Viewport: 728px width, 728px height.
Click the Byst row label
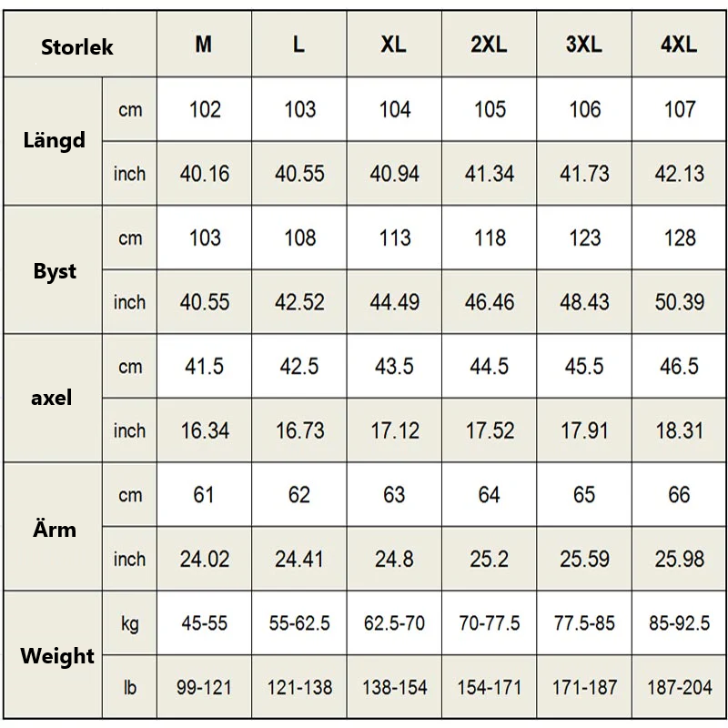(x=55, y=271)
